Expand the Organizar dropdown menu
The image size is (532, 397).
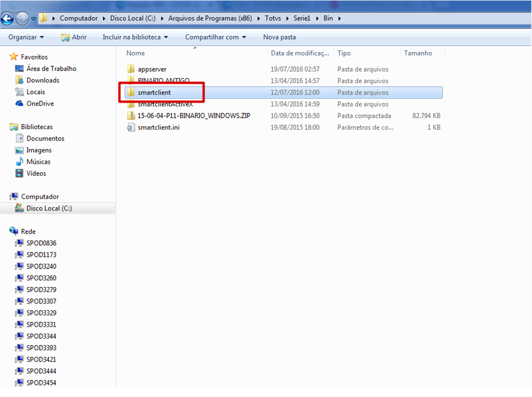point(26,37)
